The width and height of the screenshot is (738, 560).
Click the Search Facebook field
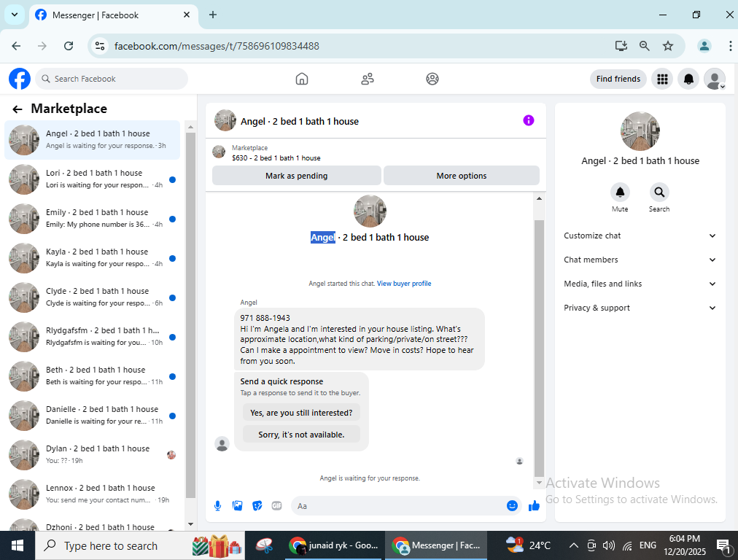pyautogui.click(x=112, y=79)
